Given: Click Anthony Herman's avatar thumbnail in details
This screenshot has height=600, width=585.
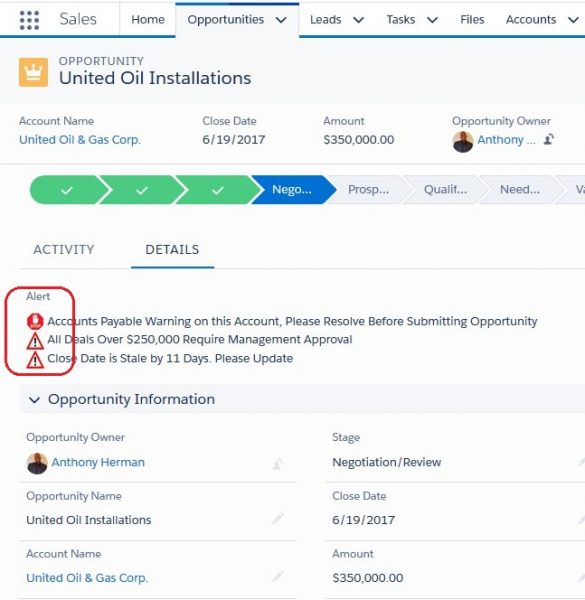Looking at the screenshot, I should pos(37,463).
